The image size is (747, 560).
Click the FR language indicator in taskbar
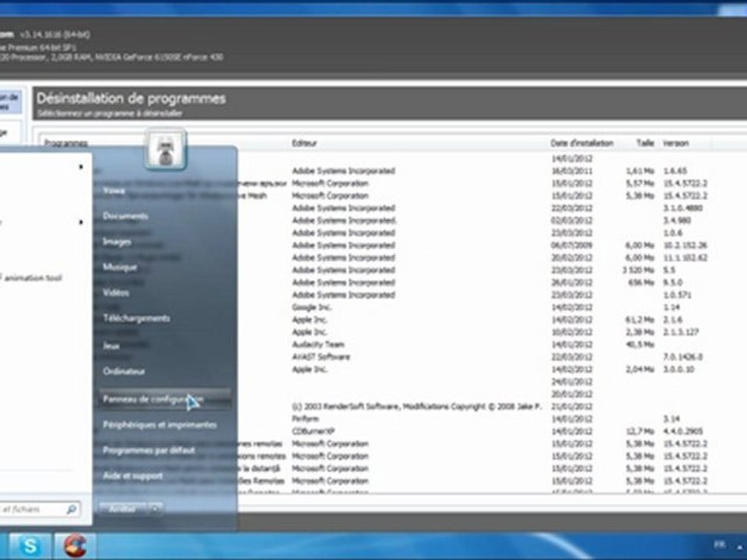[x=719, y=544]
